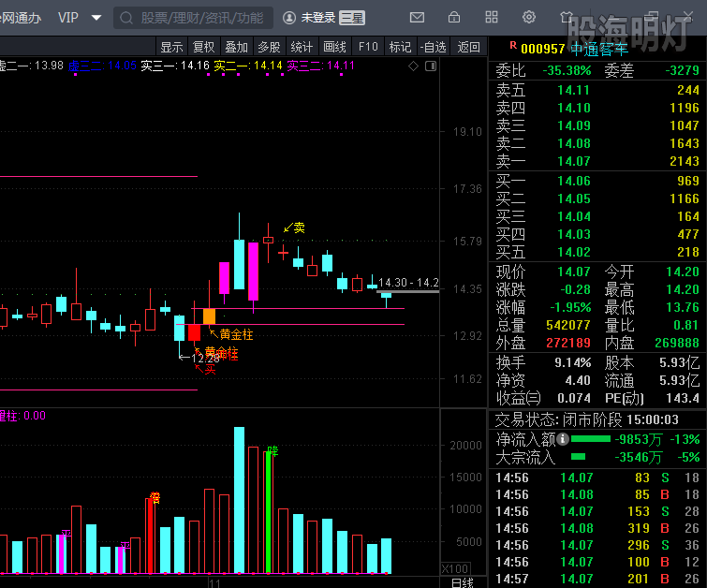Select 买五 price 14.02
Image resolution: width=707 pixels, height=588 pixels.
[x=573, y=252]
